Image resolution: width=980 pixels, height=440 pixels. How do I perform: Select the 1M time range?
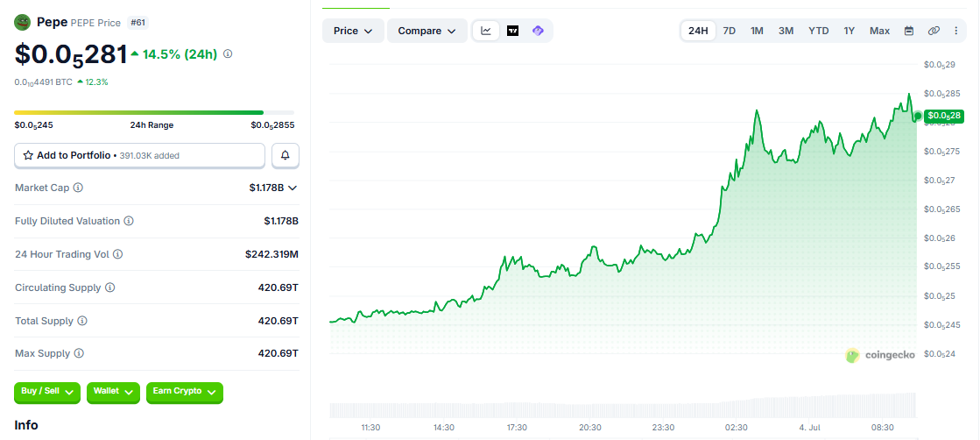(757, 31)
